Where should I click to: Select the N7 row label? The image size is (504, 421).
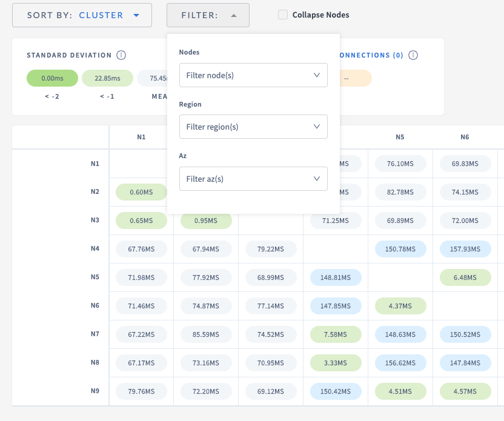point(95,334)
